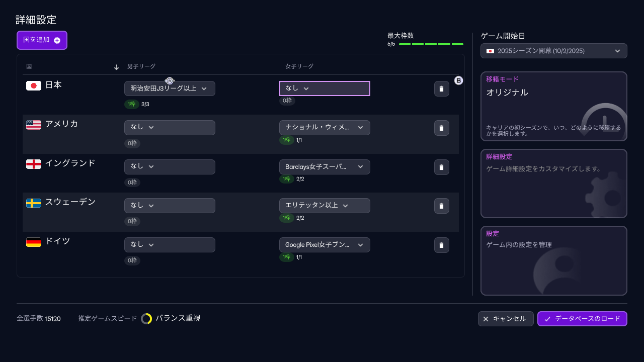644x362 pixels.
Task: Click trash icon for イングランド row
Action: pos(441,167)
